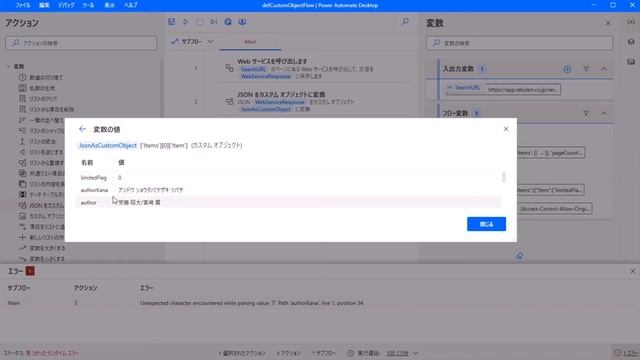Select the 項目をリストに追加 action icon

22,227
